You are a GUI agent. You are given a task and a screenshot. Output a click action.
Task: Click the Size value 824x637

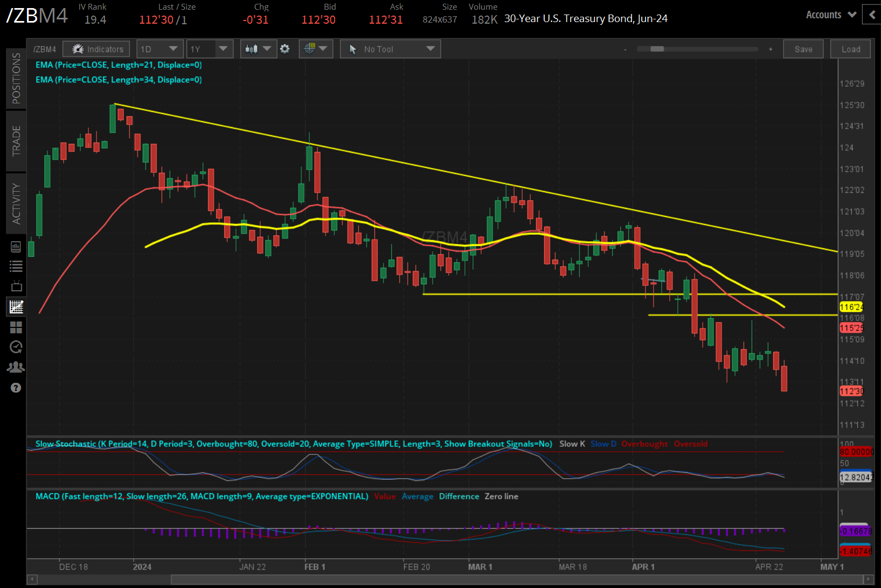tap(440, 20)
